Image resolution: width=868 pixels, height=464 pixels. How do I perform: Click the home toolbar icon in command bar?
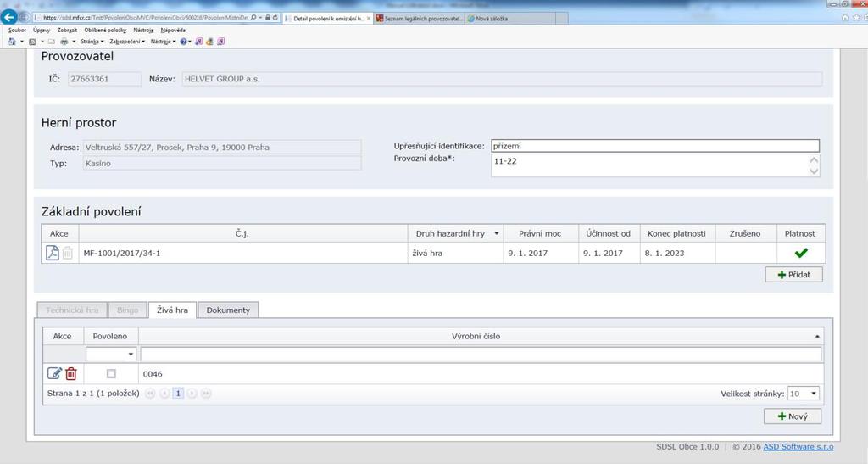pos(12,42)
